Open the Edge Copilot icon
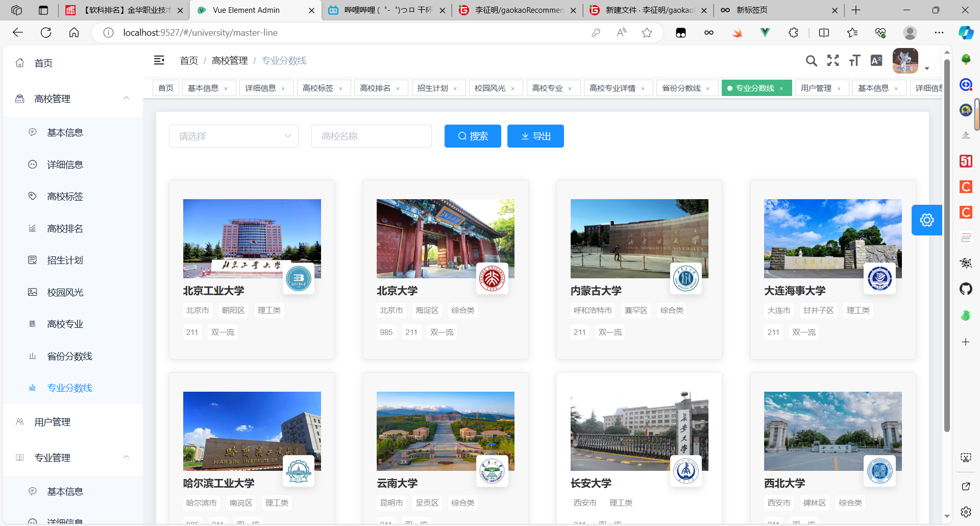Screen dimensions: 980x526 click(x=966, y=33)
